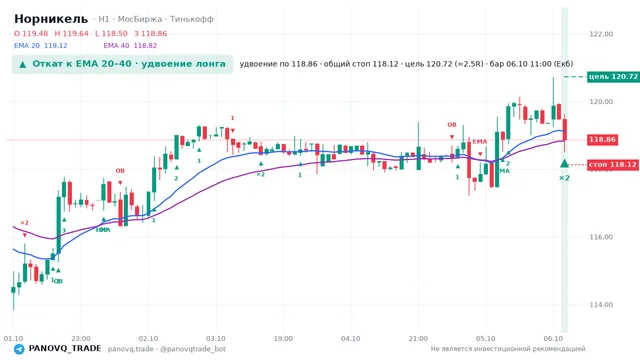Click the 03.10 date axis label

(216, 339)
